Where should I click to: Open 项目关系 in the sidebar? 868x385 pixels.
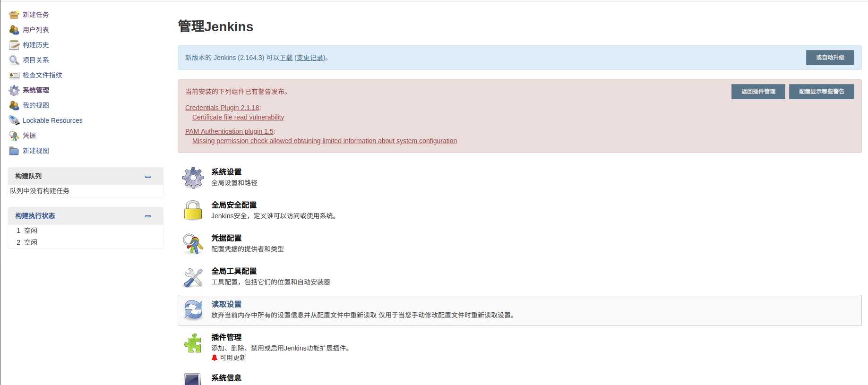(x=36, y=60)
